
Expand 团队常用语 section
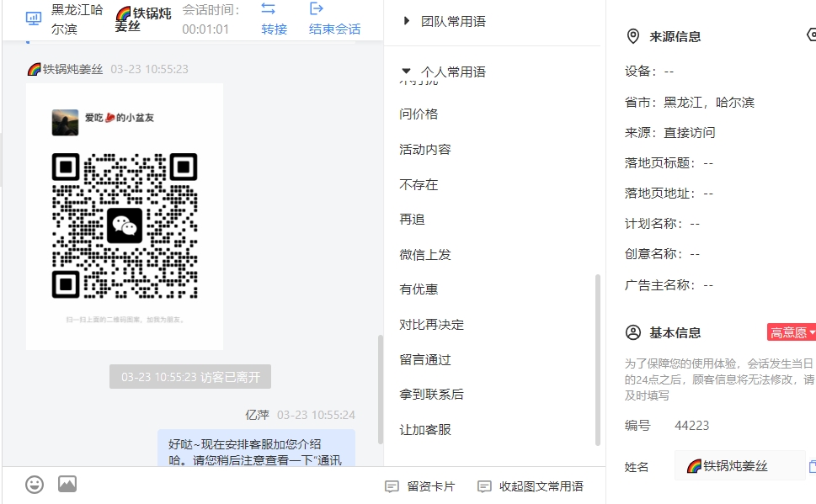(407, 21)
